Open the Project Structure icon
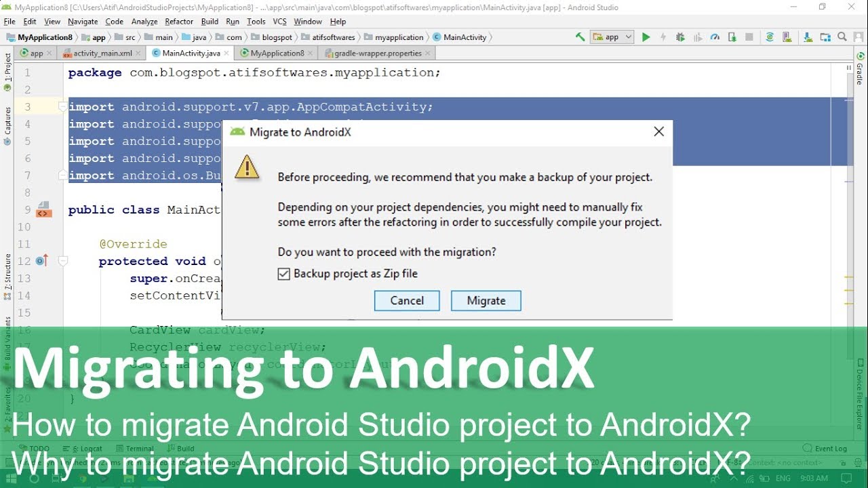This screenshot has height=488, width=868. pos(825,37)
